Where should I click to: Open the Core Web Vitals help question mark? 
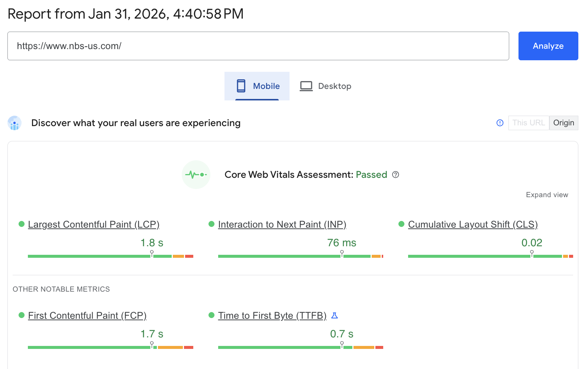(x=395, y=174)
